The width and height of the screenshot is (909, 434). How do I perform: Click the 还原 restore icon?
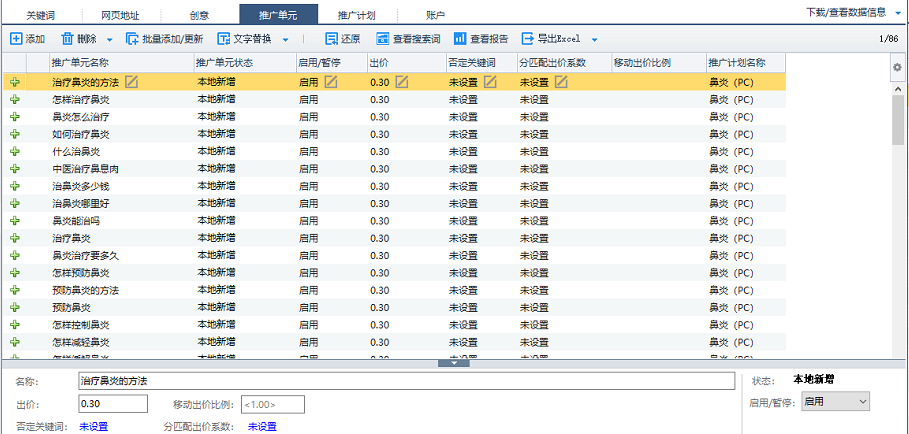pyautogui.click(x=332, y=39)
